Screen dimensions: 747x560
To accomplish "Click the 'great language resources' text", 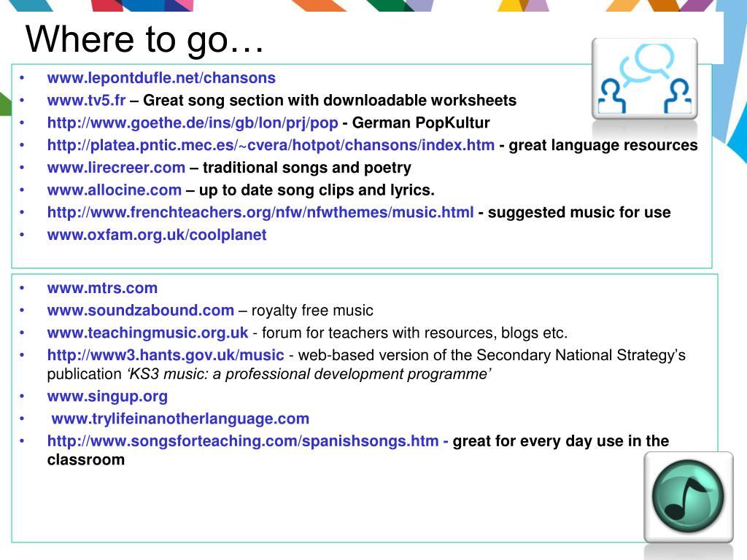I will pyautogui.click(x=603, y=145).
